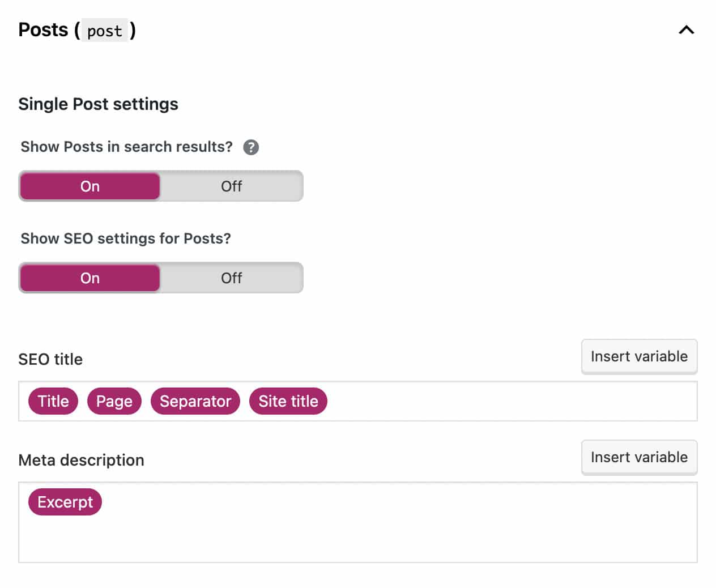The height and width of the screenshot is (588, 716).
Task: Select the Title variable tag
Action: pos(53,401)
